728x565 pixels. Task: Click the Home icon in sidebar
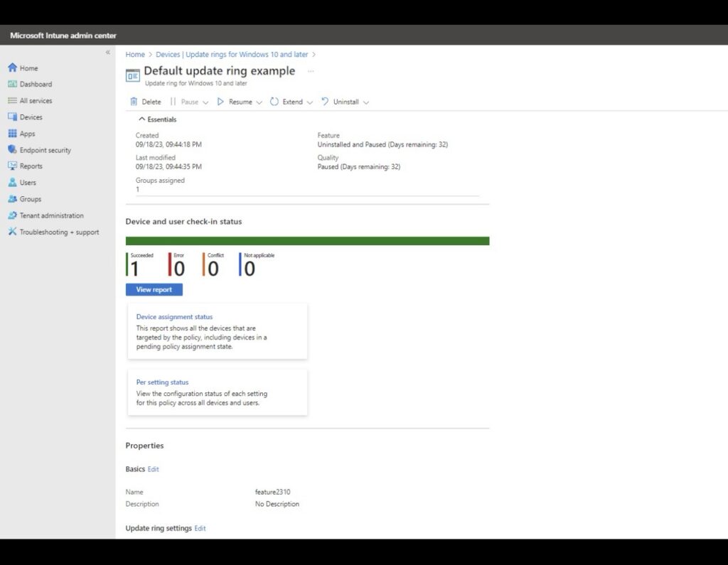[12, 68]
